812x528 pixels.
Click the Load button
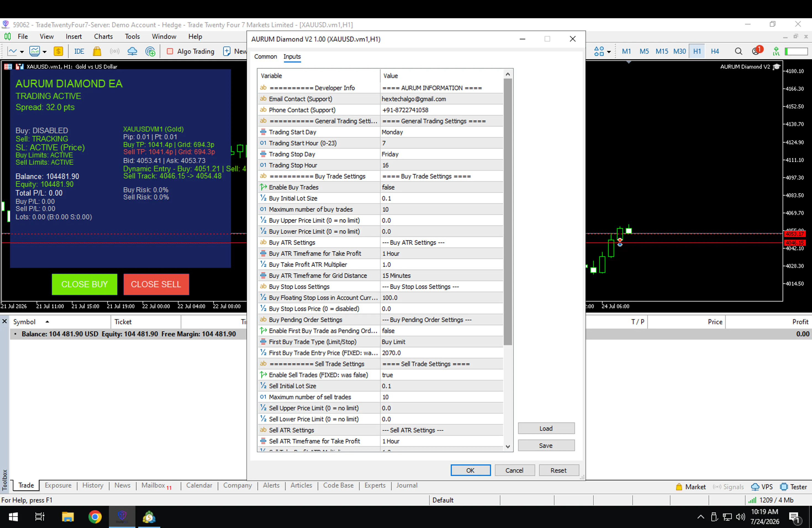[546, 428]
